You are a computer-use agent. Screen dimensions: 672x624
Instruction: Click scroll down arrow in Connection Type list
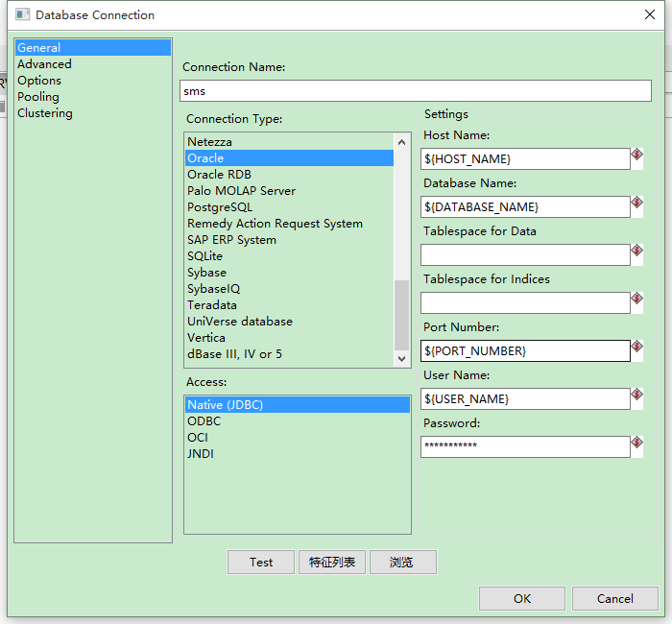tap(401, 359)
